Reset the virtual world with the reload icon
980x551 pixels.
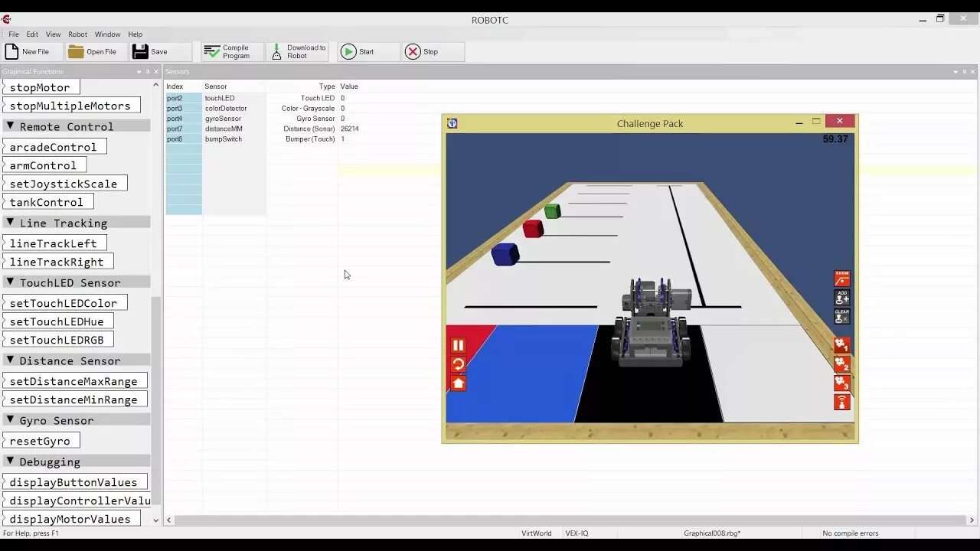458,364
